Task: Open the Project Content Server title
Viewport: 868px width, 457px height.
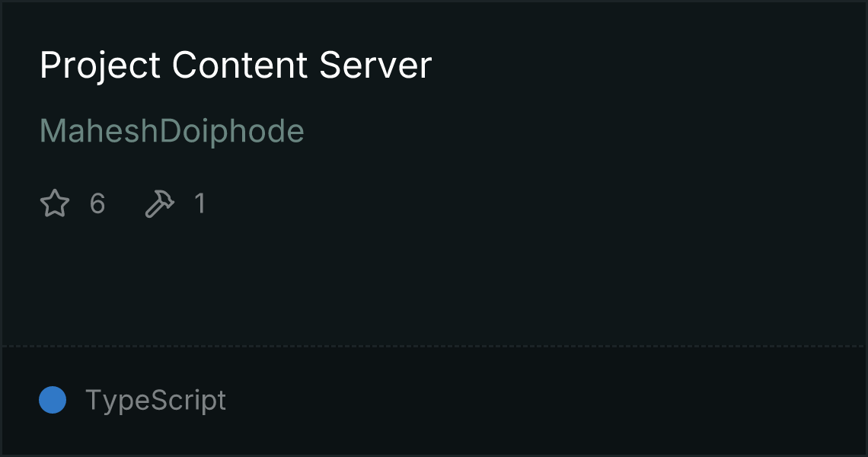Action: click(x=235, y=66)
